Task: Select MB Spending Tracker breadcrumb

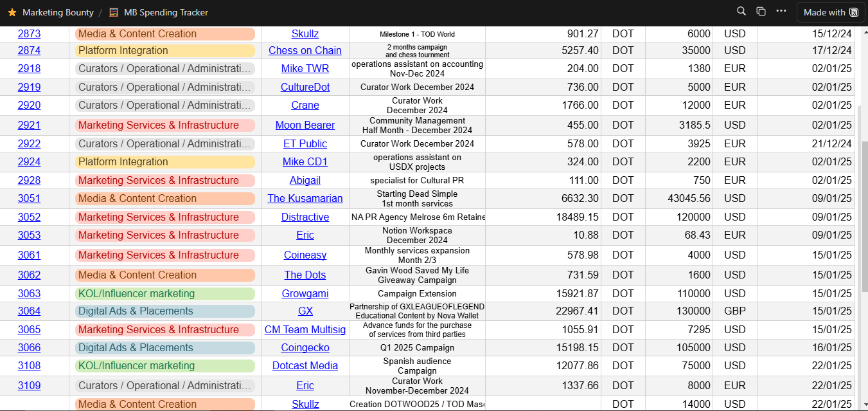Action: point(166,12)
